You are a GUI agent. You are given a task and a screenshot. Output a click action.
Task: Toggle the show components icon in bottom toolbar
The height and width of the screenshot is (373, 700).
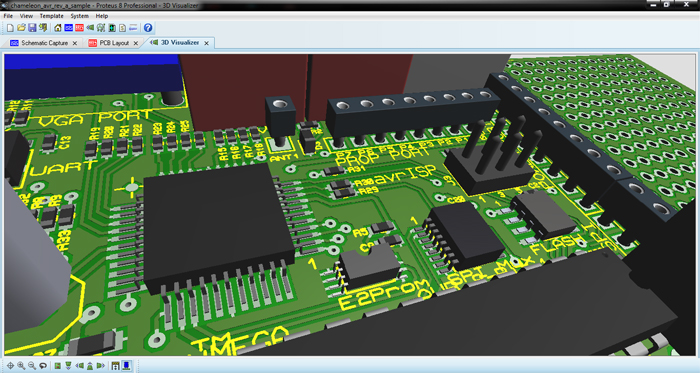pyautogui.click(x=126, y=366)
